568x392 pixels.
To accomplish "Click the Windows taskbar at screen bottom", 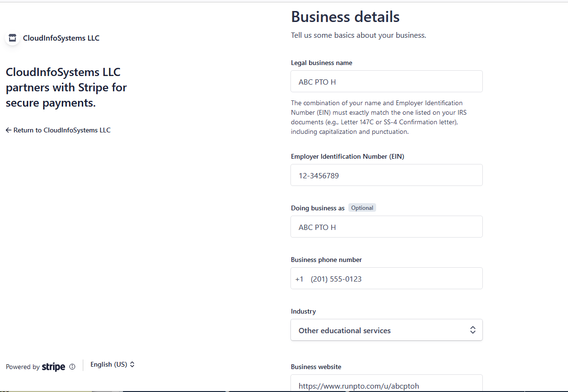I will click(284, 391).
